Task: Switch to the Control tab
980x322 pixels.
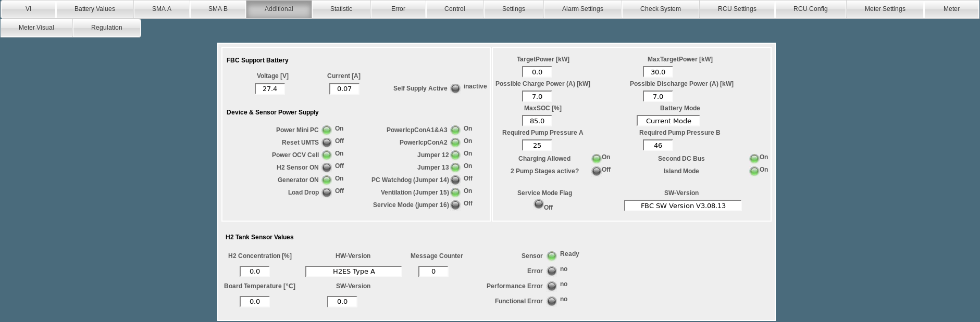Action: click(455, 9)
